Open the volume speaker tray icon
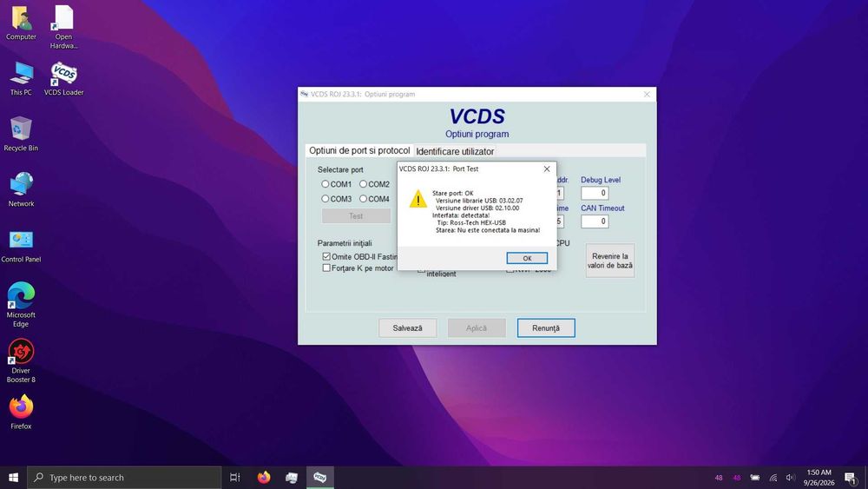 [790, 478]
